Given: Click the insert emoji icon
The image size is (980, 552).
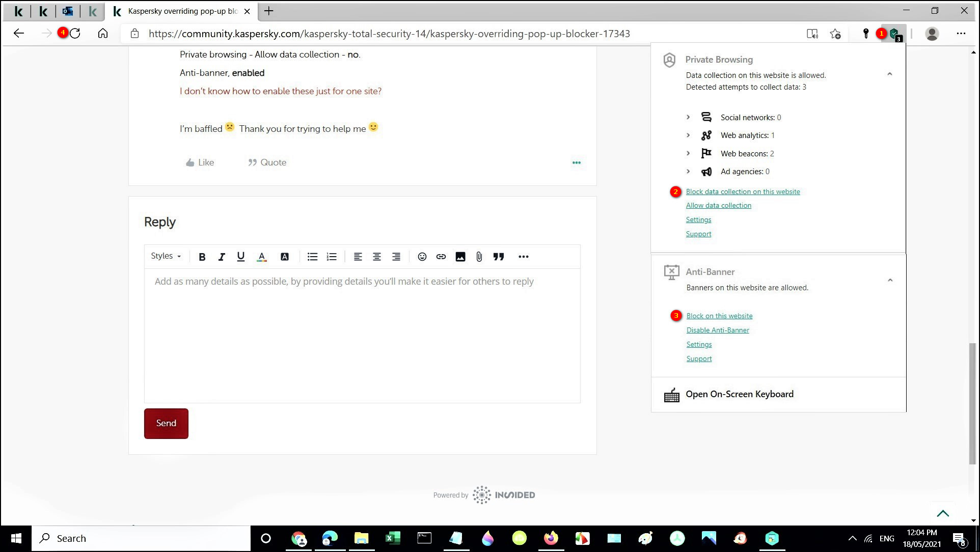Looking at the screenshot, I should 422,257.
